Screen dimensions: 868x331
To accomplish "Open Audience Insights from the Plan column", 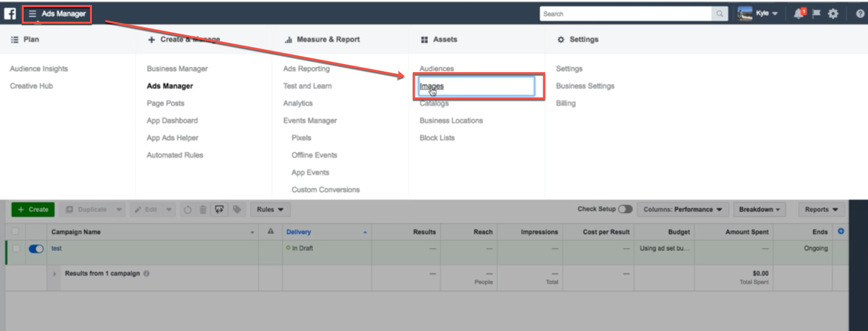I will 39,69.
